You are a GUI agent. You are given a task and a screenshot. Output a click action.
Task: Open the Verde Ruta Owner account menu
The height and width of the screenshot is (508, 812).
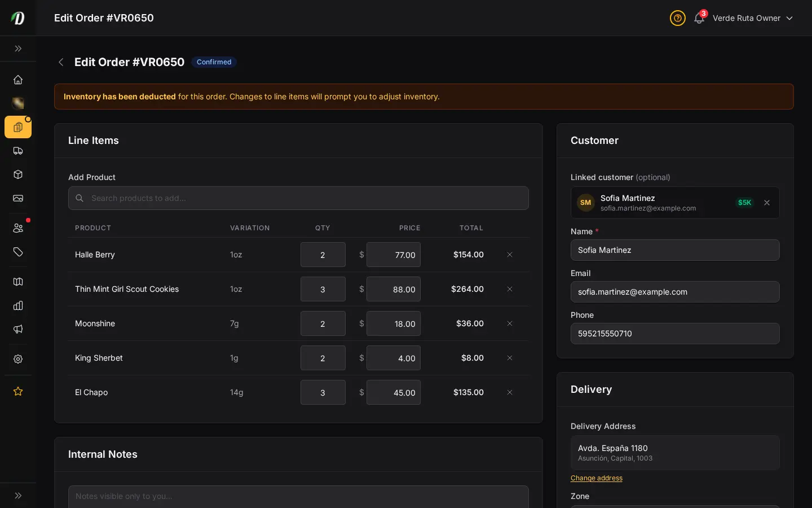point(753,18)
